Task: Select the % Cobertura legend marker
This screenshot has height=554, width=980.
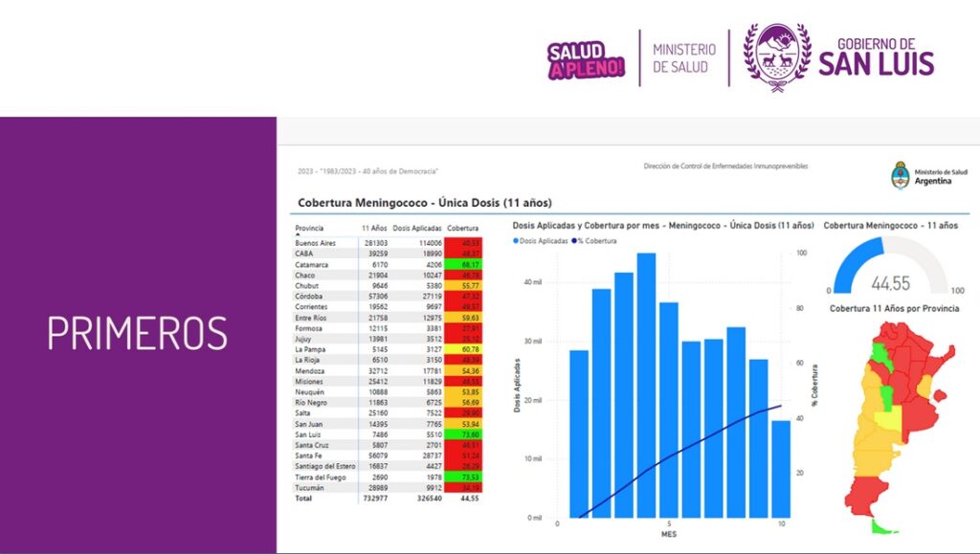Action: point(574,241)
